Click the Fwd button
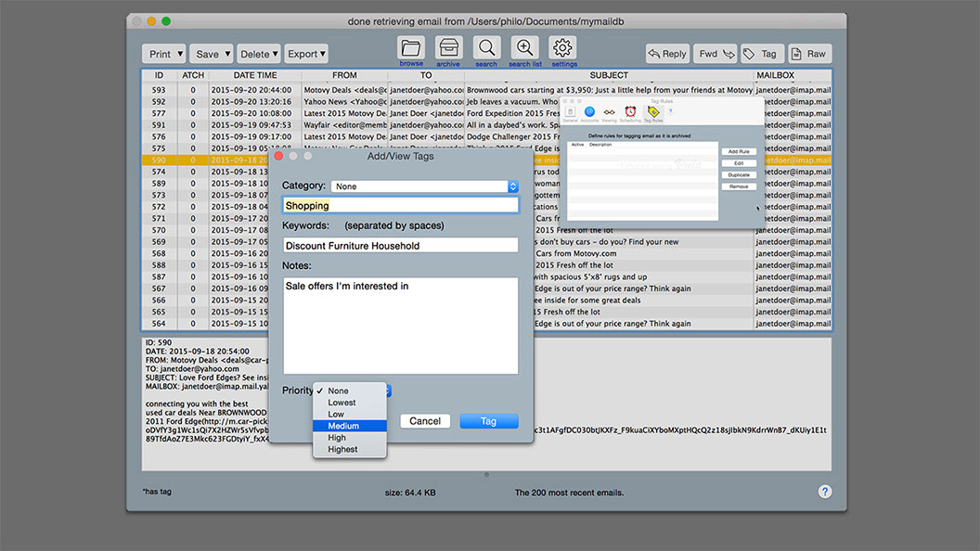Image resolution: width=980 pixels, height=551 pixels. (x=715, y=54)
